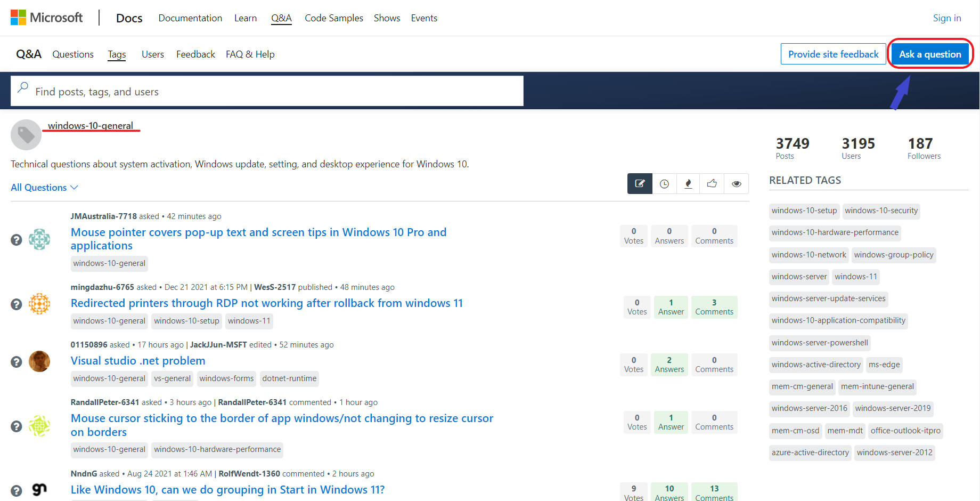Sort by eye views icon
This screenshot has width=980, height=501.
pyautogui.click(x=737, y=184)
